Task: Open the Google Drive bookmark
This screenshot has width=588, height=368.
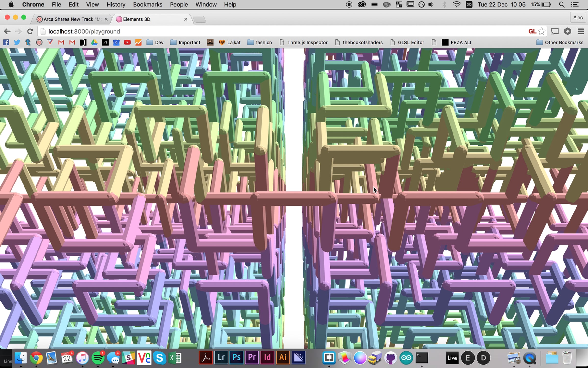Action: (94, 42)
